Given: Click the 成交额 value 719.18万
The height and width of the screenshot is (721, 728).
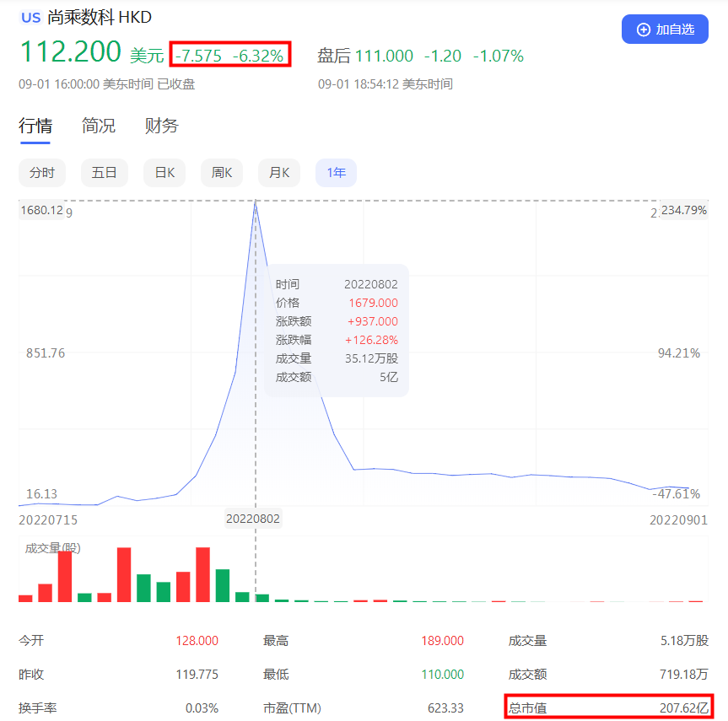Looking at the screenshot, I should pyautogui.click(x=684, y=674).
